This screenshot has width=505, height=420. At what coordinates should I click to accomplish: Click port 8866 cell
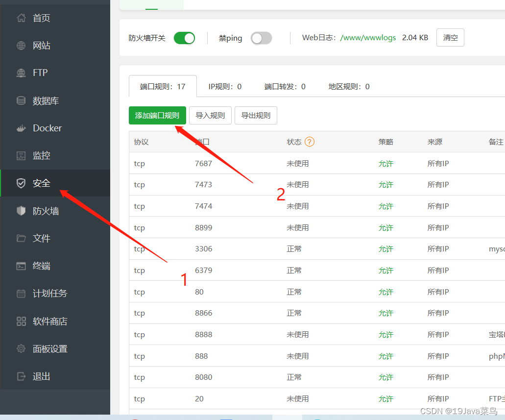203,313
